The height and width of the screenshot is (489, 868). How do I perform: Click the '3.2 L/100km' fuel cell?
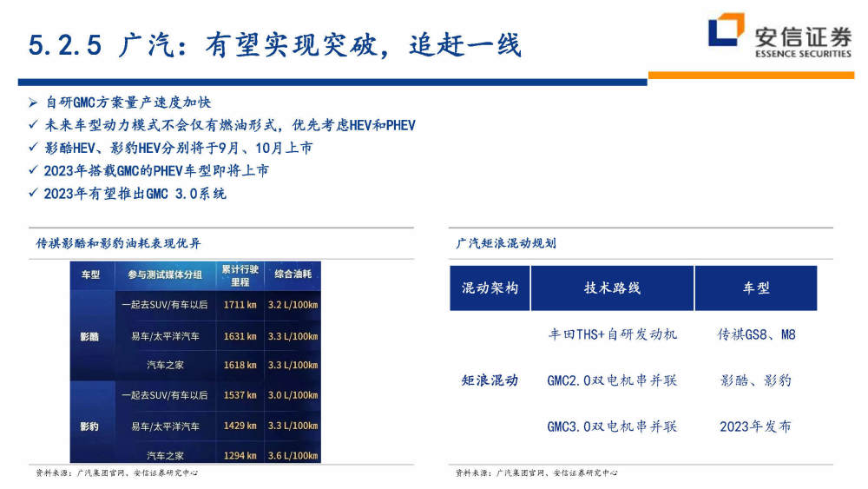293,305
